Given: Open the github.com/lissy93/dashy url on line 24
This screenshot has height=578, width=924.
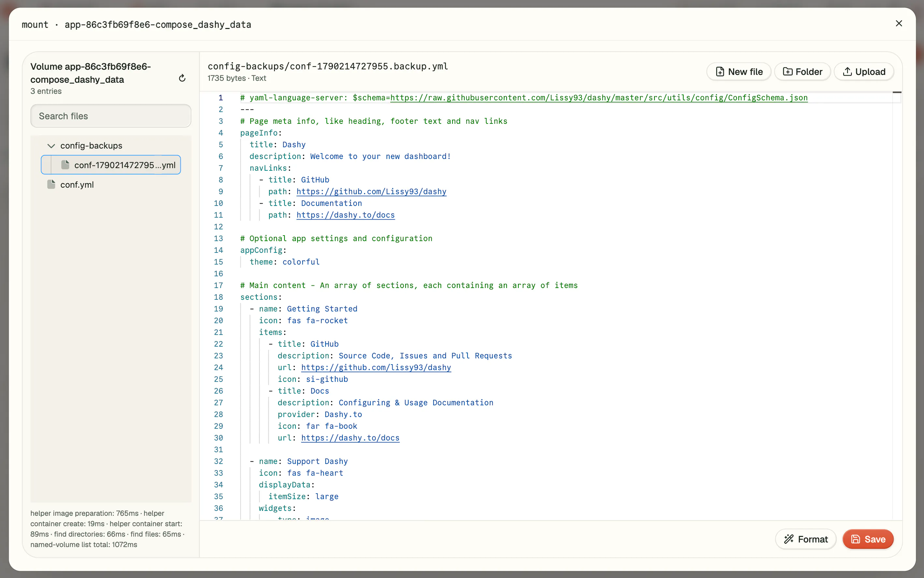Looking at the screenshot, I should [x=376, y=368].
